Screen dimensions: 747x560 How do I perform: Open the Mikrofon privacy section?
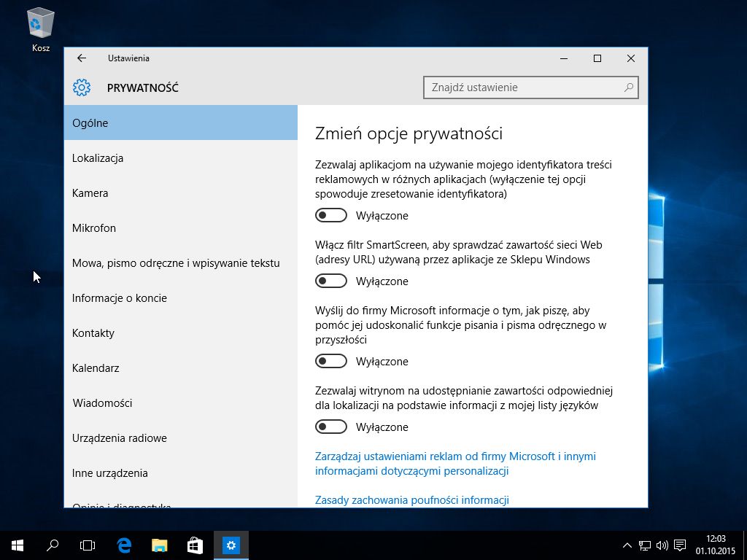coord(181,228)
